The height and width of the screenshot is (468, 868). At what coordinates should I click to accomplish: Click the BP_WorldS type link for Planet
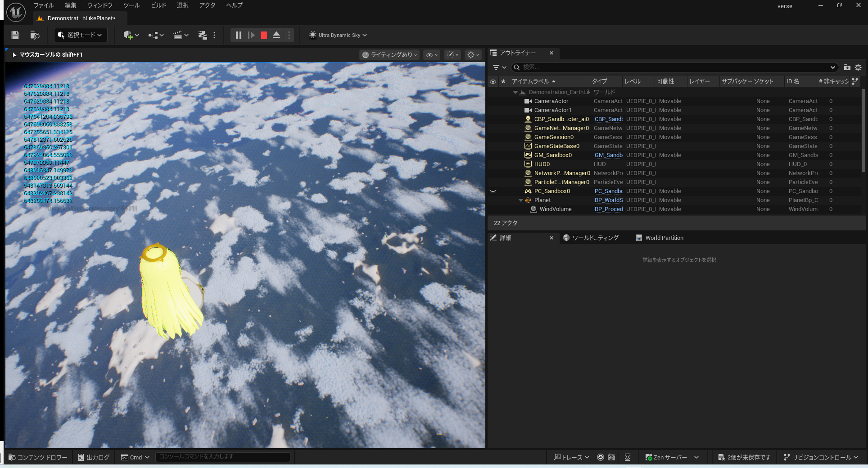(608, 200)
